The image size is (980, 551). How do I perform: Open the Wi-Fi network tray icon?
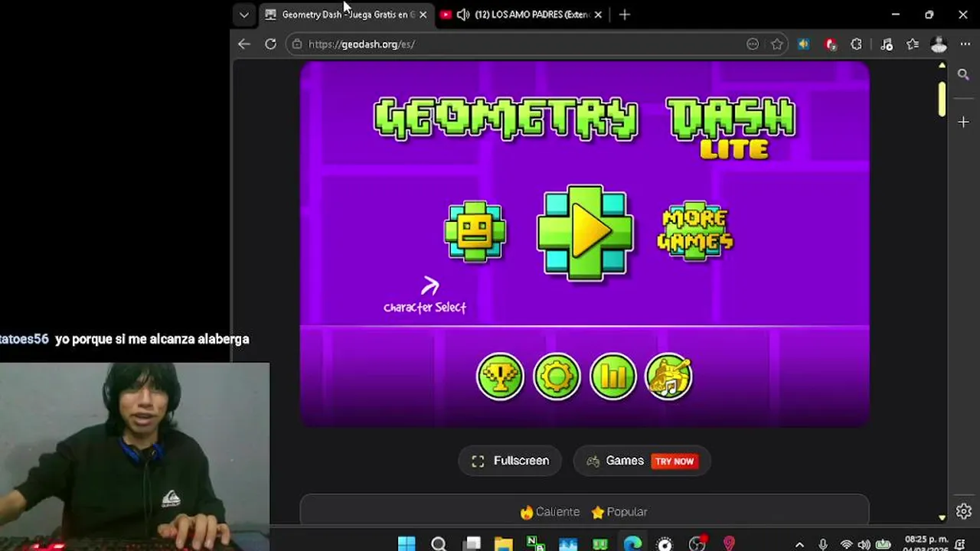pyautogui.click(x=846, y=545)
